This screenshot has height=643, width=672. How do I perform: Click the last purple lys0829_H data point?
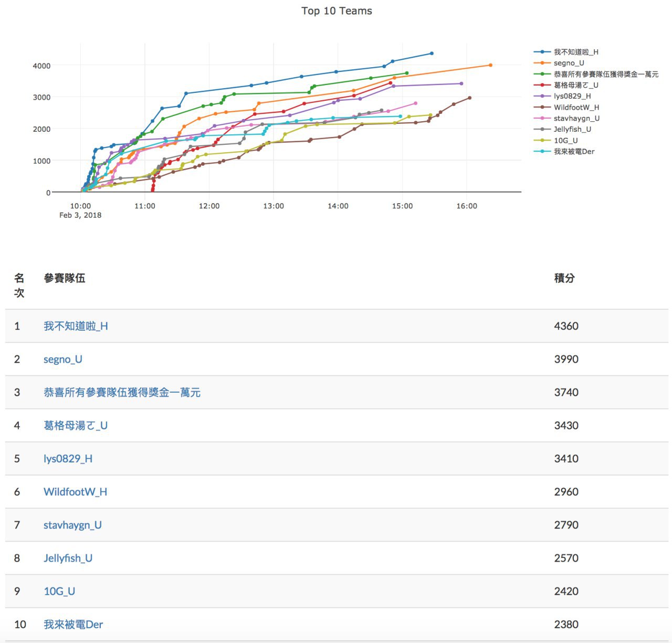pyautogui.click(x=461, y=83)
